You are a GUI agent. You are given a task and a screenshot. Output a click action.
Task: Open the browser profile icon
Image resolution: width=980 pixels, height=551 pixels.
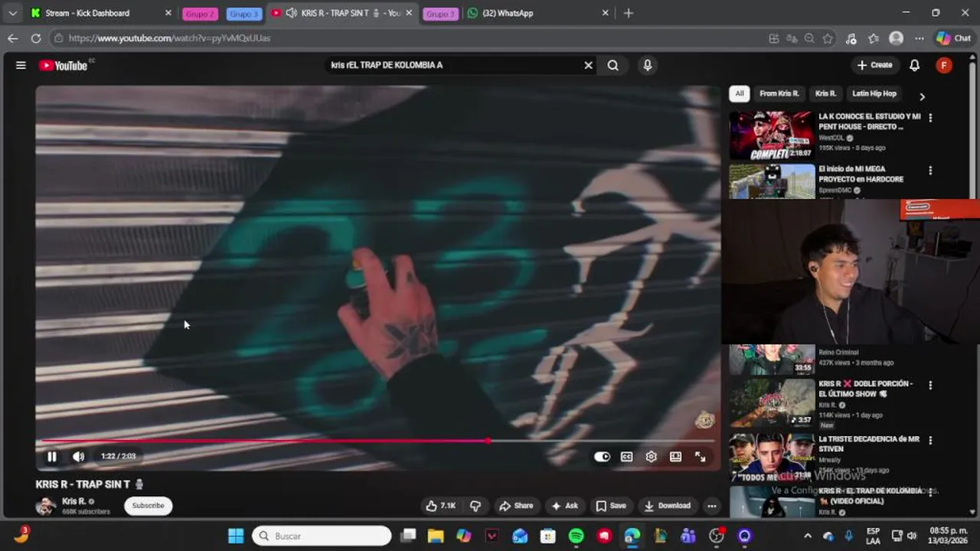(x=896, y=38)
